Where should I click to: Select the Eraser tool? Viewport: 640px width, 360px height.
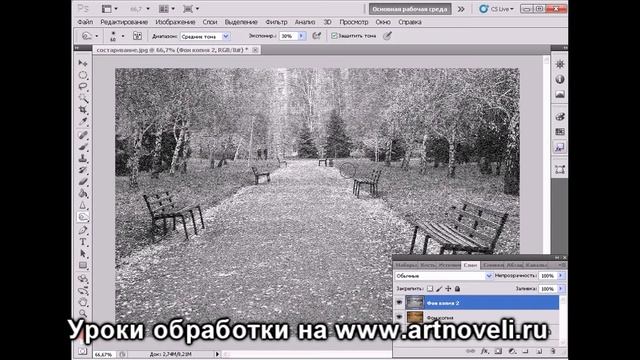click(83, 182)
